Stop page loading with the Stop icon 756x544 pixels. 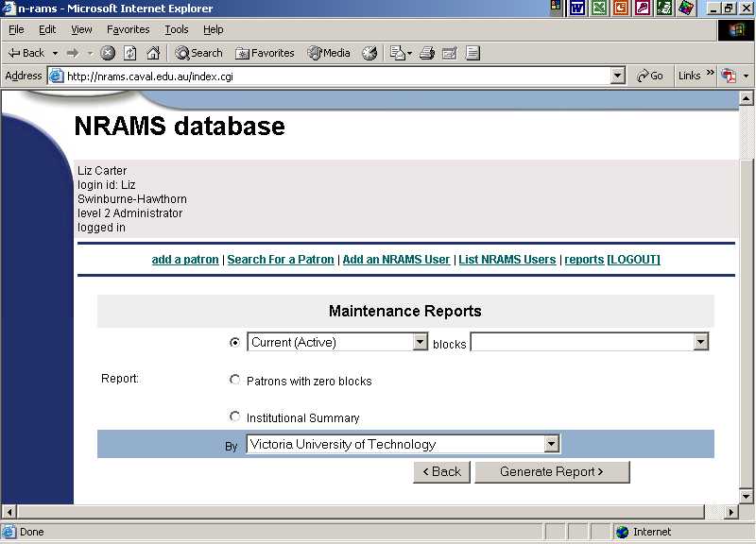[108, 53]
